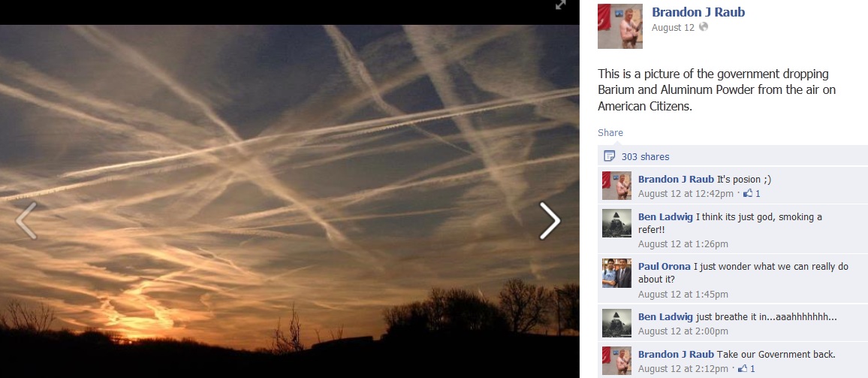Open the 303 shares link
The height and width of the screenshot is (378, 868).
click(646, 156)
